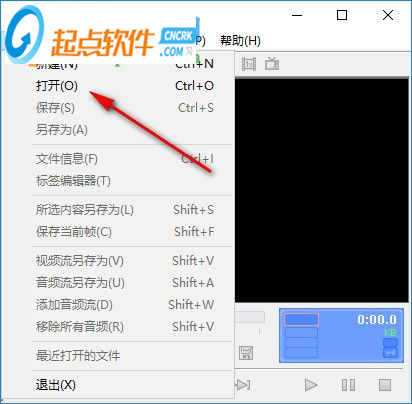Click the film frame icon in toolbar
Image resolution: width=412 pixels, height=404 pixels.
click(x=249, y=64)
